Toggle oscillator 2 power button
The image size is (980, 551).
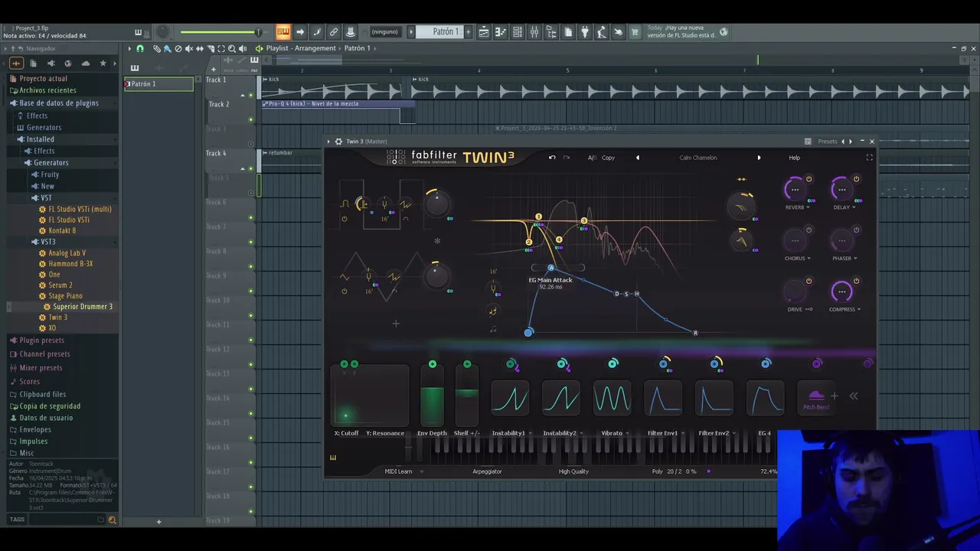point(345,291)
